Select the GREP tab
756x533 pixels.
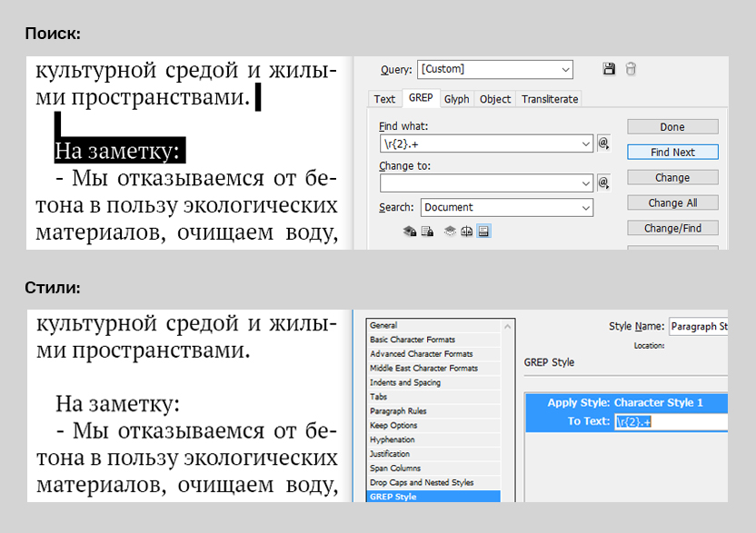tap(421, 98)
